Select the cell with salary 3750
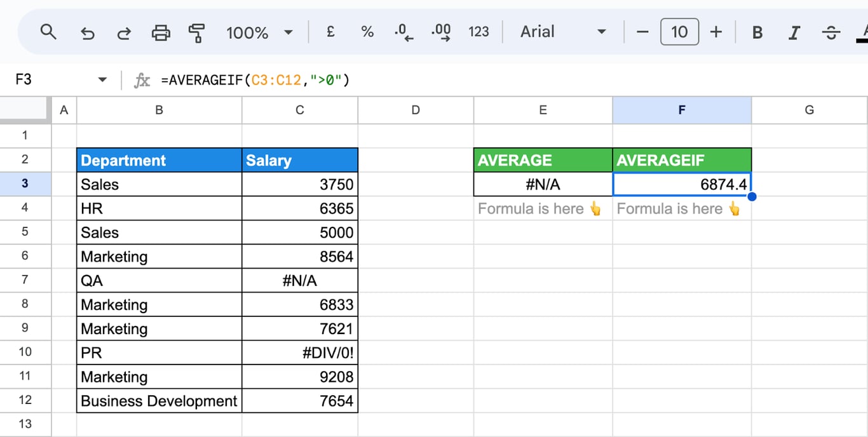The width and height of the screenshot is (868, 437). pos(300,184)
